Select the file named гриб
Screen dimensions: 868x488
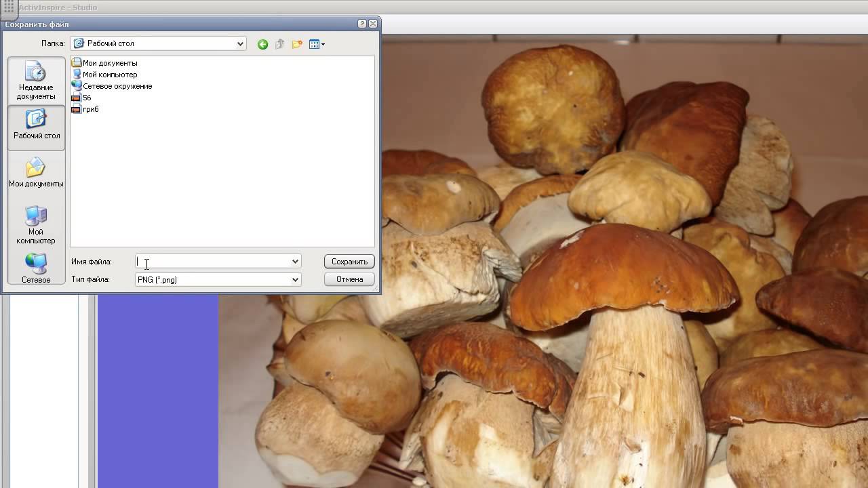(x=85, y=109)
